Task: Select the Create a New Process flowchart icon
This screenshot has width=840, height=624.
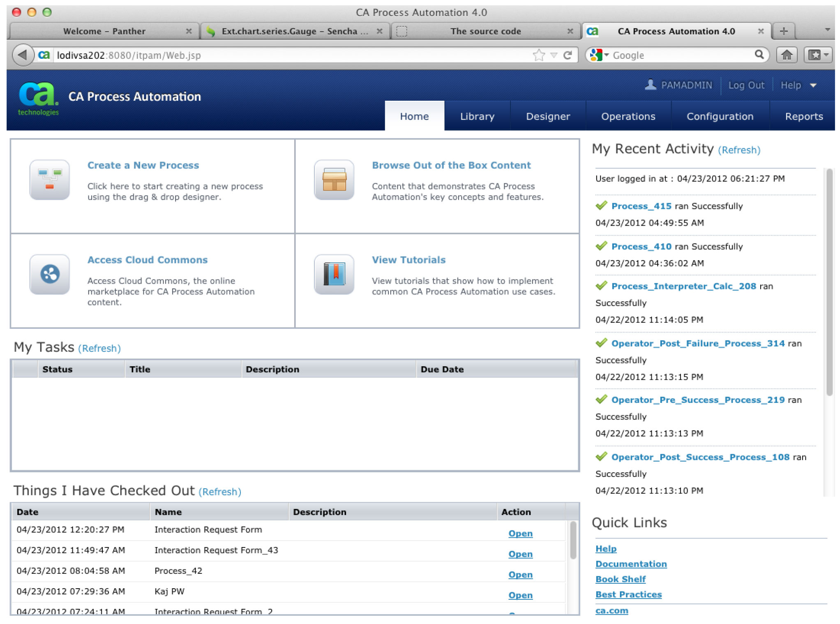Action: [x=49, y=180]
